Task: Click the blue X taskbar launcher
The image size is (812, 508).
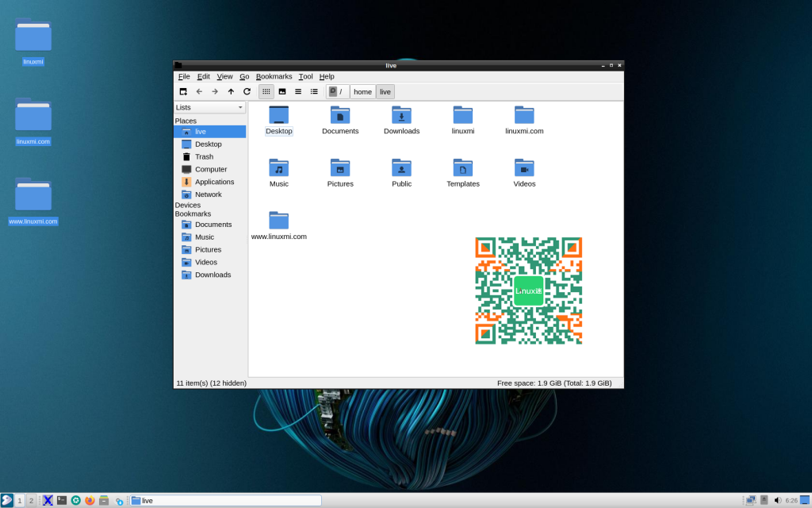Action: (x=48, y=500)
